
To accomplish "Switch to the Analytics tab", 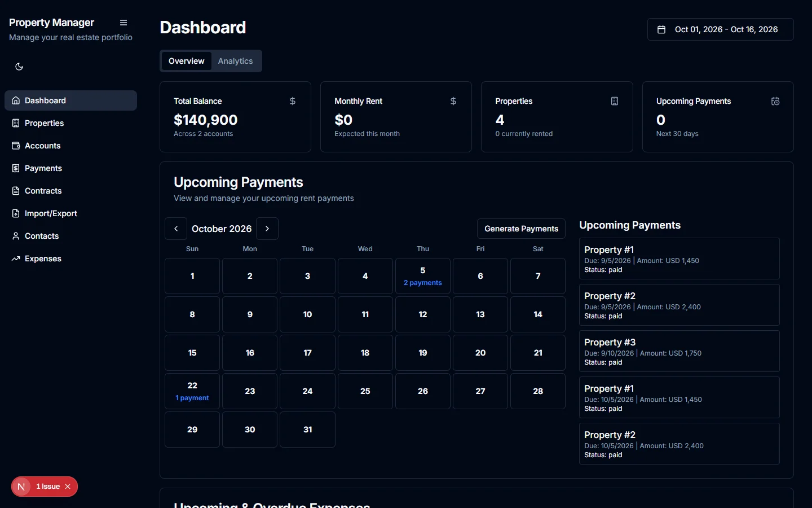I will (235, 61).
